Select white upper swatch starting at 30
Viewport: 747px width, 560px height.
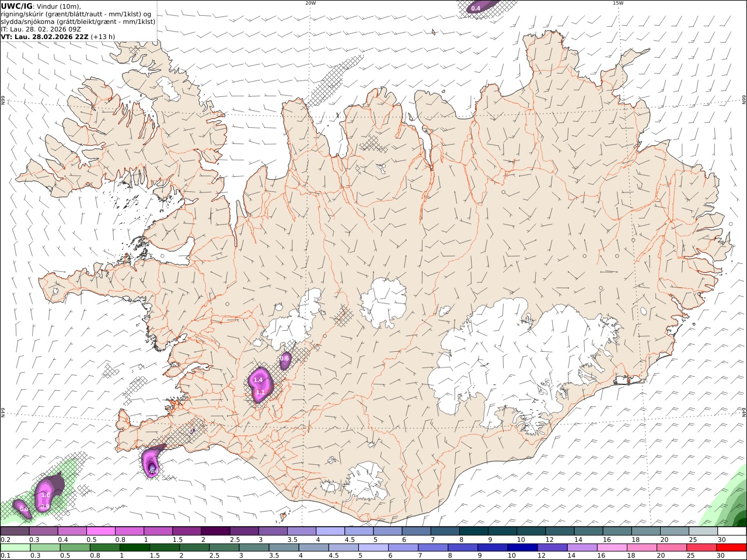(732, 531)
